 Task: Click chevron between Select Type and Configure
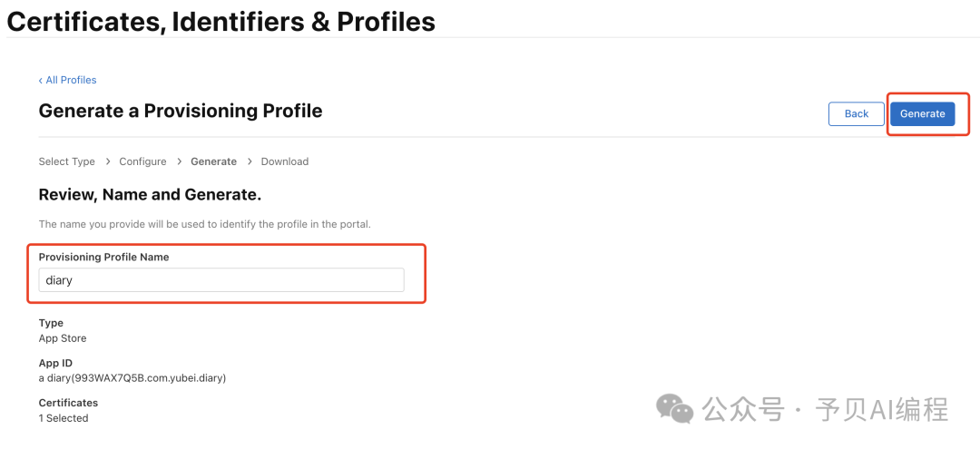pos(107,161)
